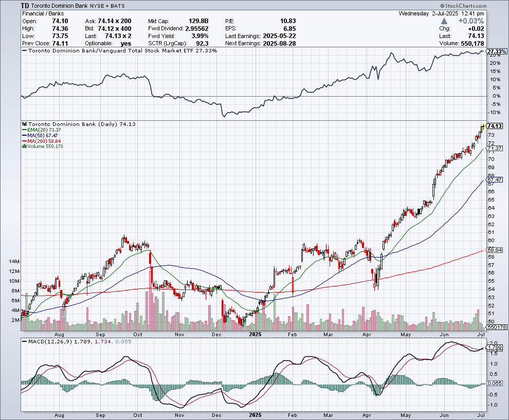Image resolution: width=509 pixels, height=420 pixels.
Task: Click the 2025 year label under the price chart
Action: pyautogui.click(x=255, y=334)
